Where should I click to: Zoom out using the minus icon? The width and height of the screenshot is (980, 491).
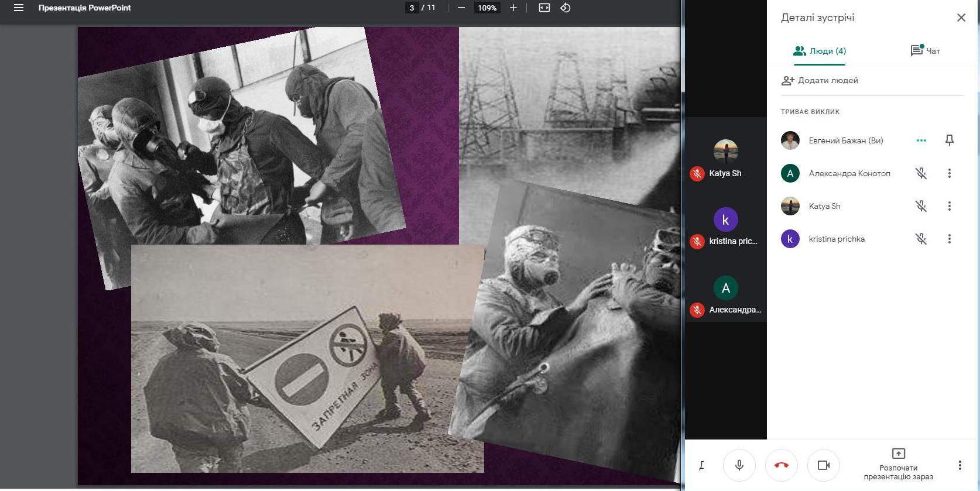[461, 8]
